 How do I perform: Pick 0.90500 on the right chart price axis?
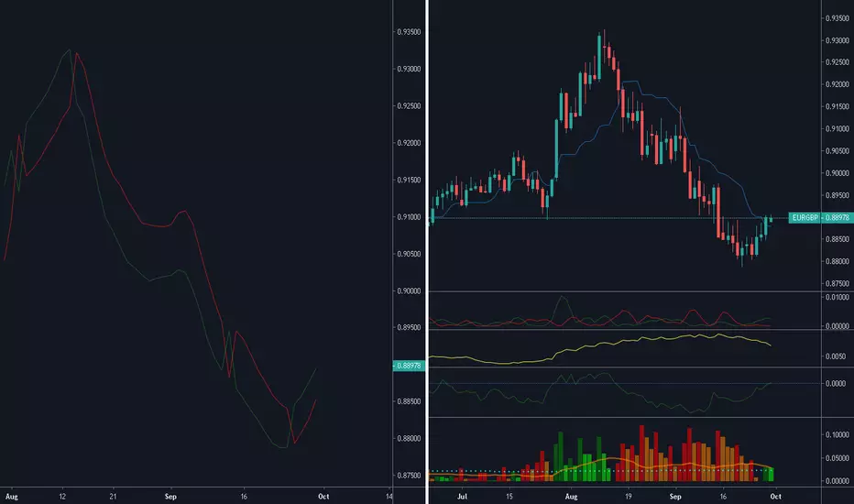838,151
